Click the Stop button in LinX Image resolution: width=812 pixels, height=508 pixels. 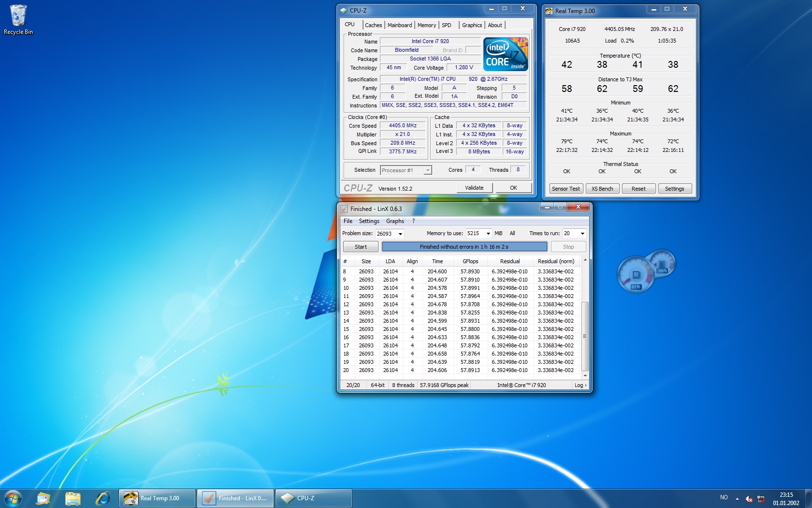click(x=568, y=247)
